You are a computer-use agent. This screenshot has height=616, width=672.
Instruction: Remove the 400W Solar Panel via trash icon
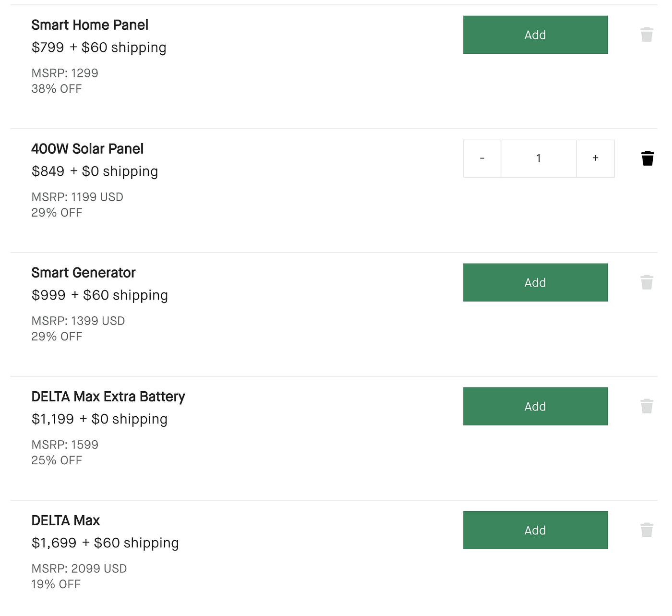pos(647,158)
